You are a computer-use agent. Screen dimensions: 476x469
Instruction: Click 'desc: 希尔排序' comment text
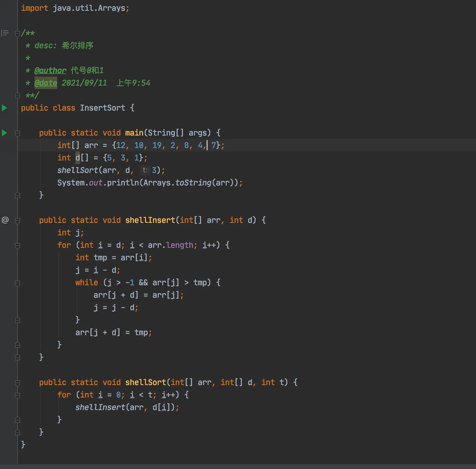[x=64, y=45]
